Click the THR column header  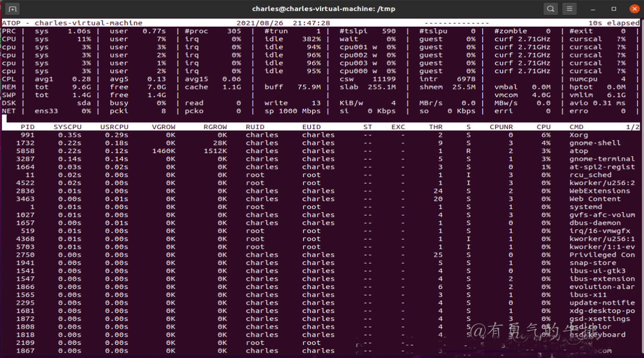pos(436,127)
